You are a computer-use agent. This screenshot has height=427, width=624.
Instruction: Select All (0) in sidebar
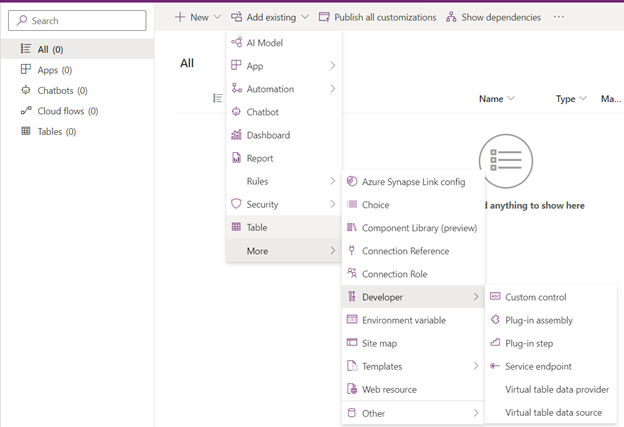(77, 49)
